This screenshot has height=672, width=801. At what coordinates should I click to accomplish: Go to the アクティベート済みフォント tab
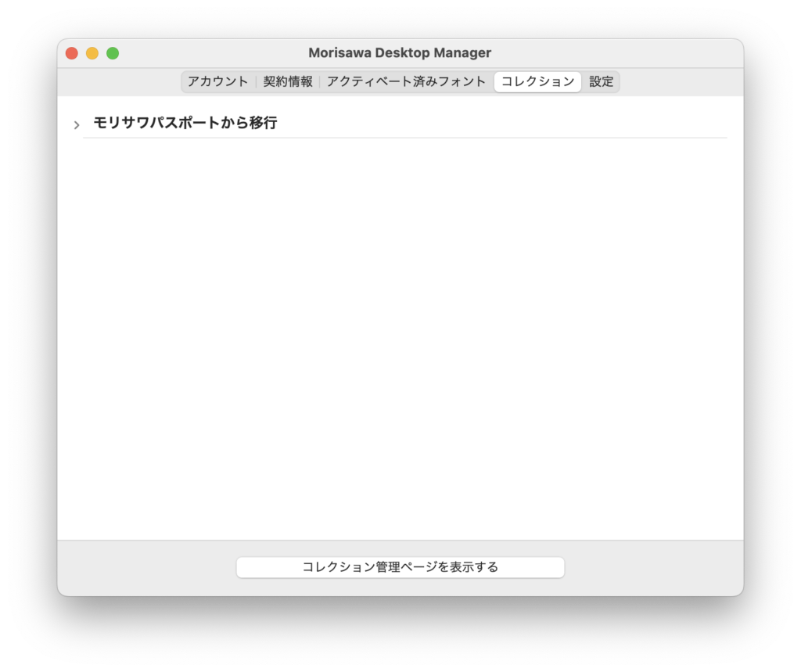coord(406,81)
